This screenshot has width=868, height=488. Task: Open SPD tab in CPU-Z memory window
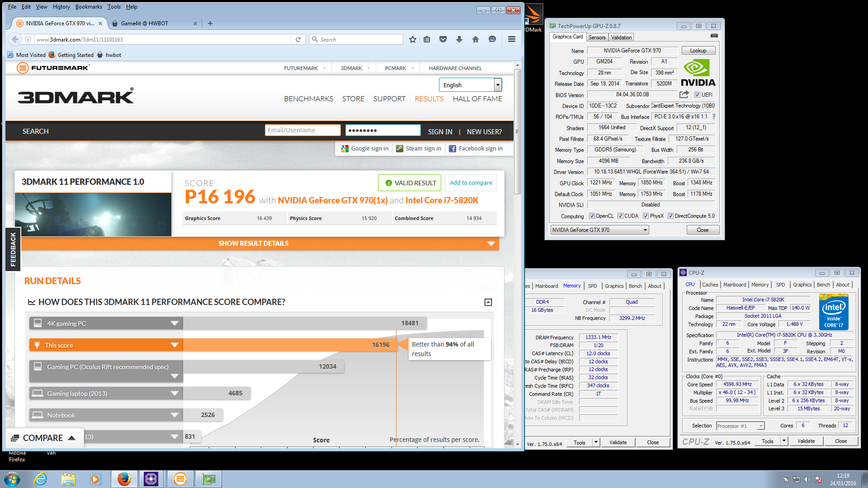tap(592, 286)
